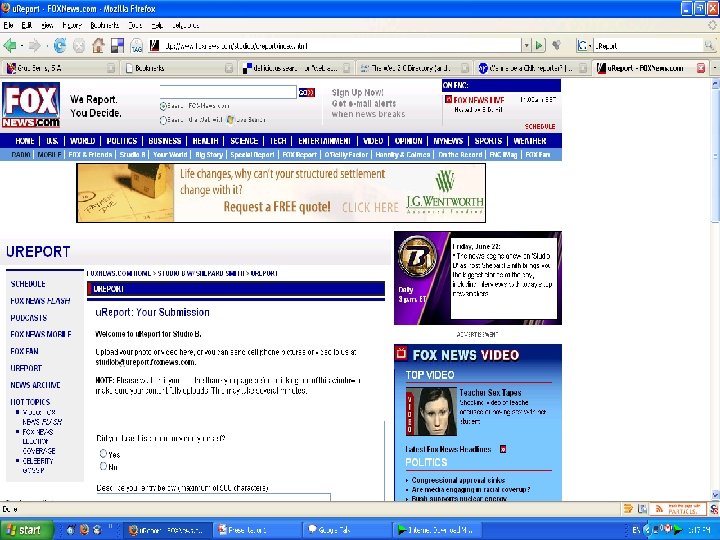Open the Edit menu
The height and width of the screenshot is (540, 720).
(27, 25)
